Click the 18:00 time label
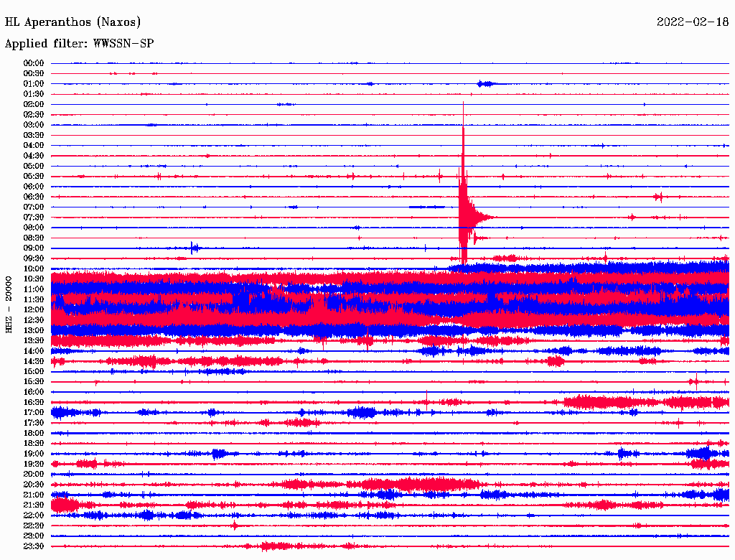 (34, 434)
